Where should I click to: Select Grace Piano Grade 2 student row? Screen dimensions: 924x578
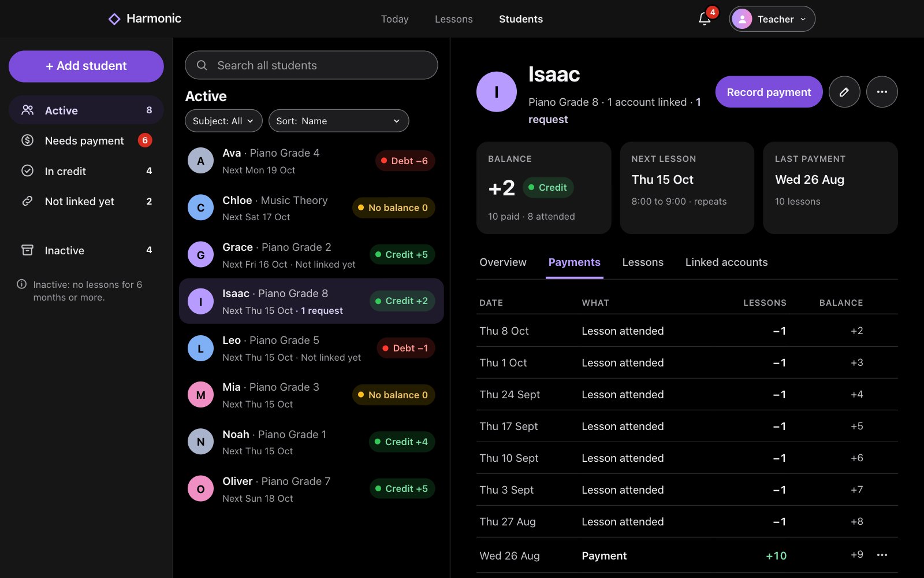[311, 254]
